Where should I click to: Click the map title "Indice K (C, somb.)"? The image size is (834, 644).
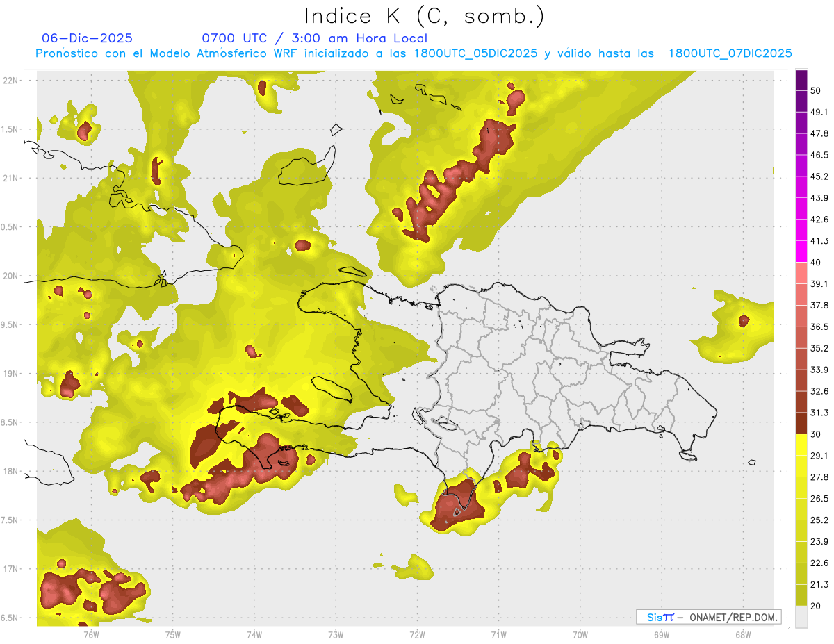click(x=425, y=16)
